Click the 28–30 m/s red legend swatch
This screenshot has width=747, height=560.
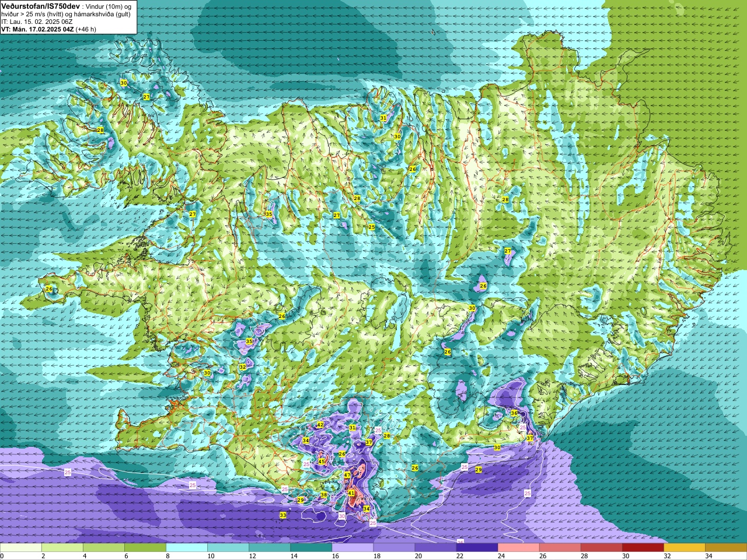coord(601,548)
